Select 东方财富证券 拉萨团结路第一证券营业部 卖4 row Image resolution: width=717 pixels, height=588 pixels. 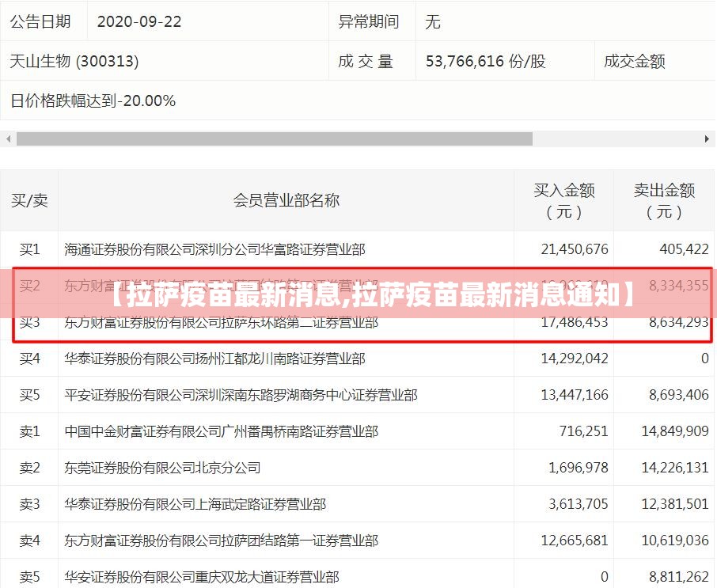358,541
